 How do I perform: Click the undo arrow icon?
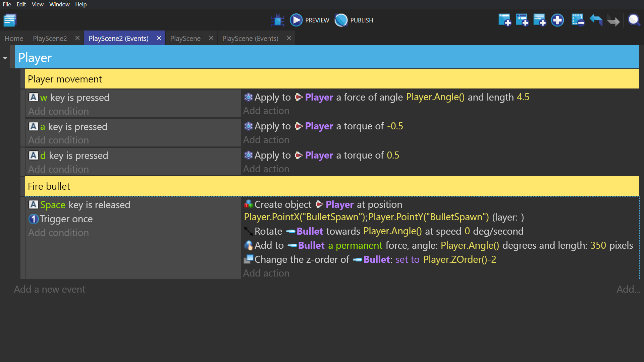click(x=596, y=20)
